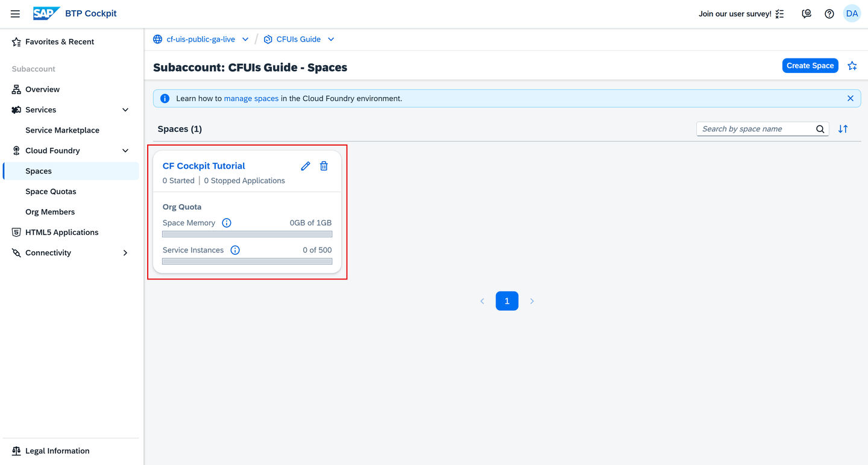Open the feedback chat icon
The height and width of the screenshot is (465, 868).
pos(807,14)
